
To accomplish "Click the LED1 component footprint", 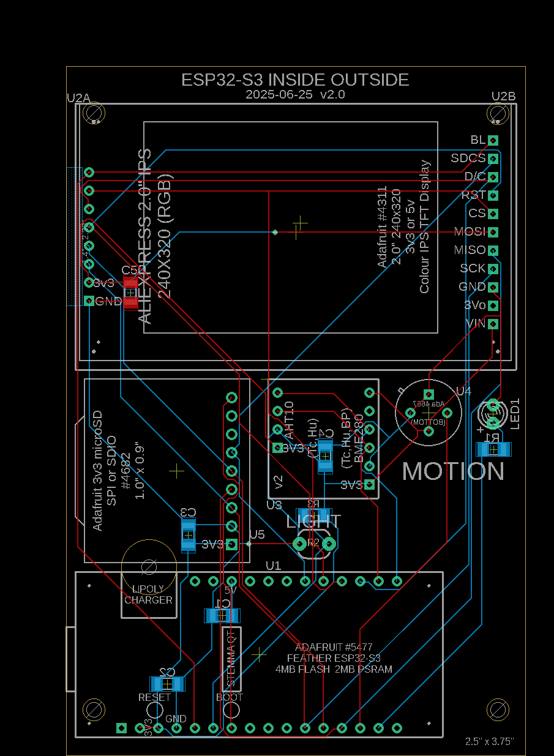I will [493, 414].
